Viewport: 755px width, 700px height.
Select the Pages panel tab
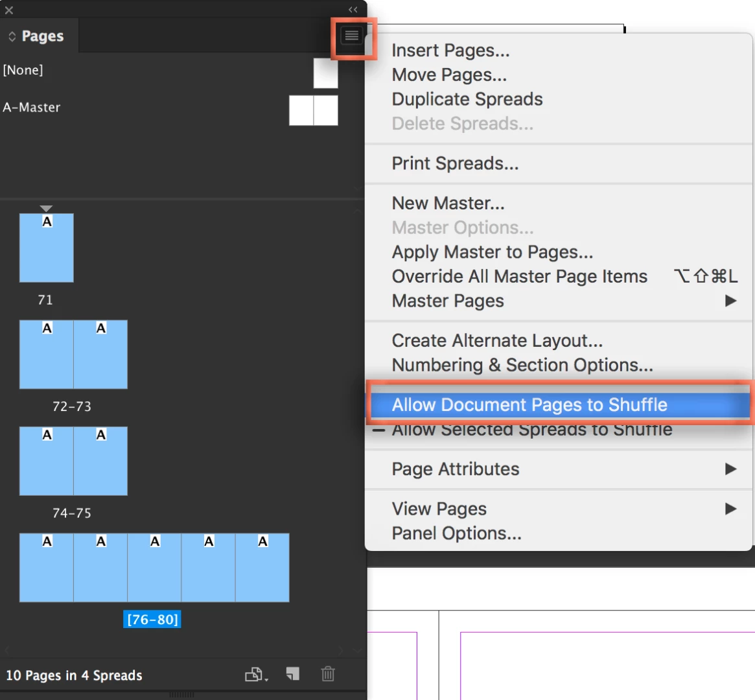[x=40, y=36]
